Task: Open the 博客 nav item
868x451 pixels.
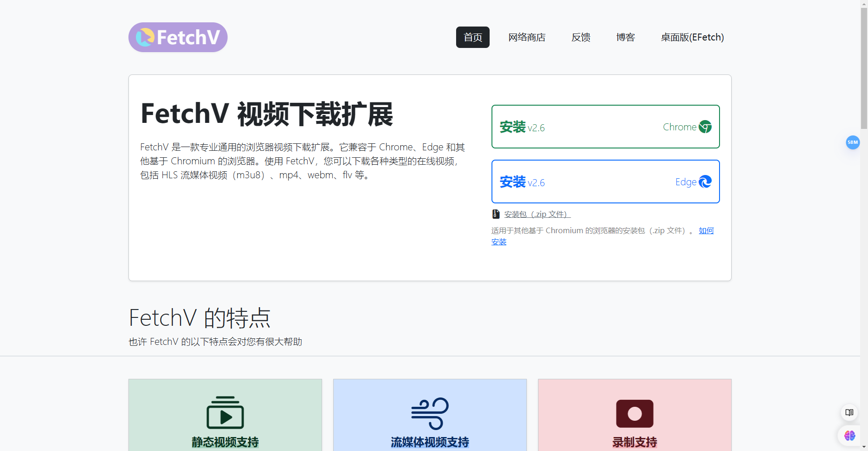Action: [626, 37]
